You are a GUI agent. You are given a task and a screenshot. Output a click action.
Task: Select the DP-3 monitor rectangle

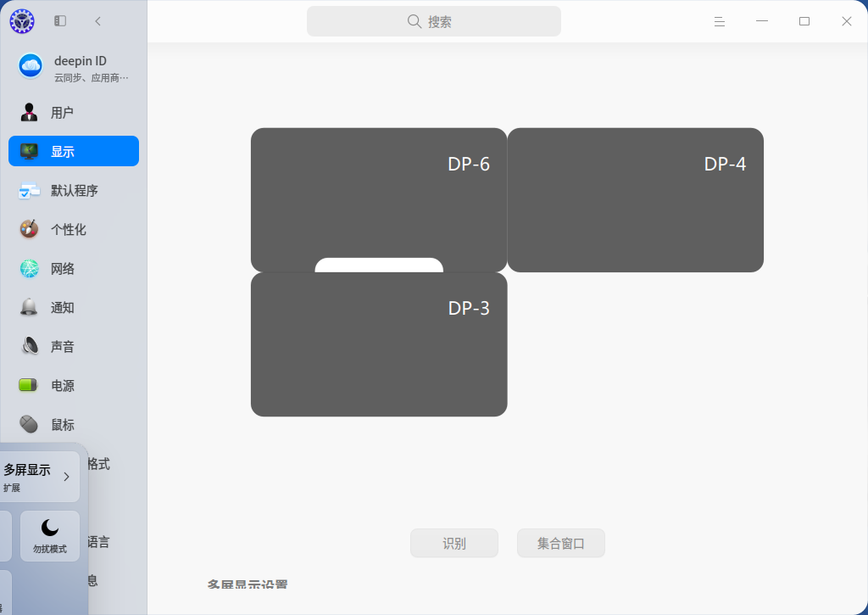click(x=379, y=344)
